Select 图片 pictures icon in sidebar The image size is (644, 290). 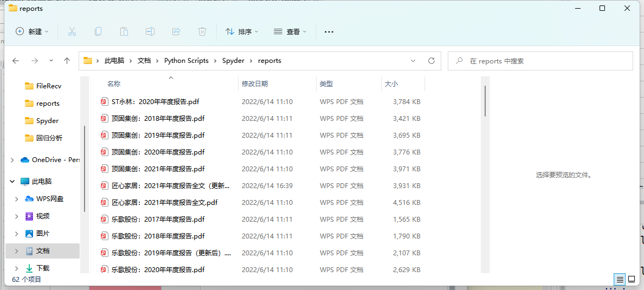coord(29,233)
